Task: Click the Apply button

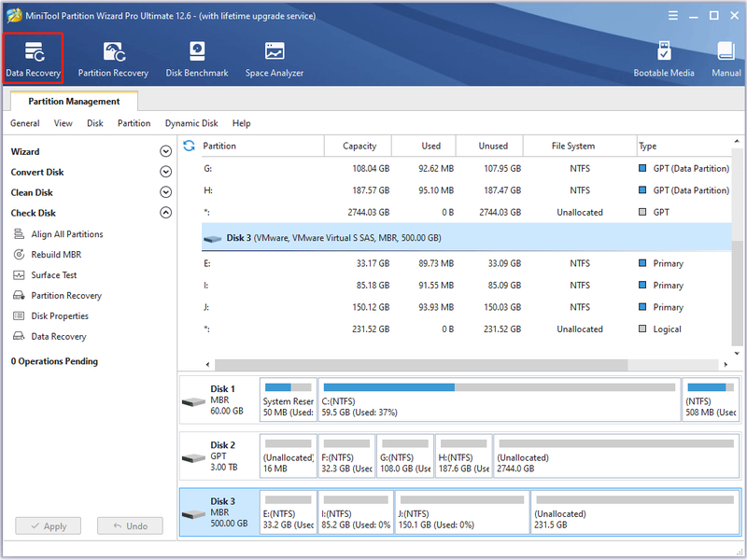Action: 49,525
